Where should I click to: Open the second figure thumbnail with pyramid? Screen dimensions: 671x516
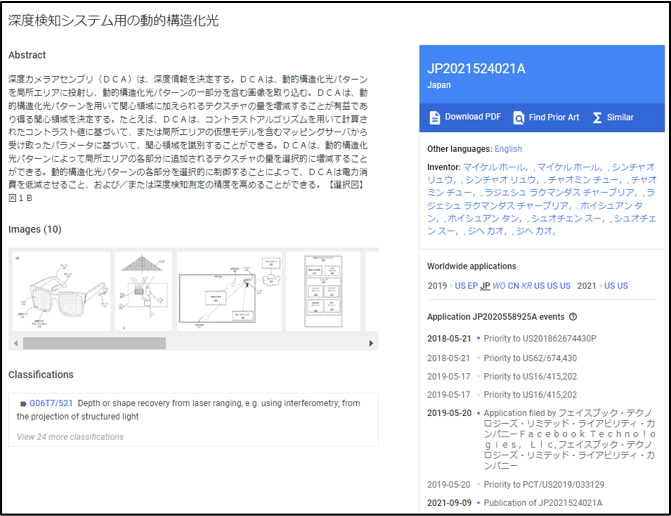[x=143, y=291]
